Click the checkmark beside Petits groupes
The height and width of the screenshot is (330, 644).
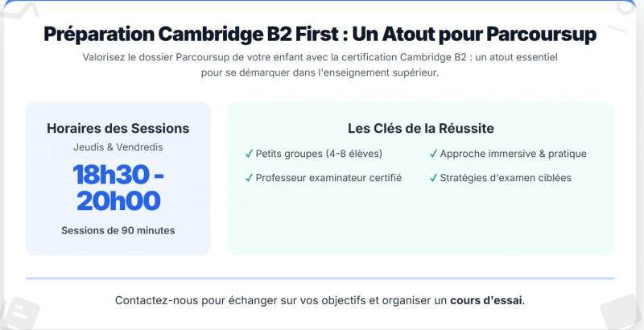click(x=249, y=154)
